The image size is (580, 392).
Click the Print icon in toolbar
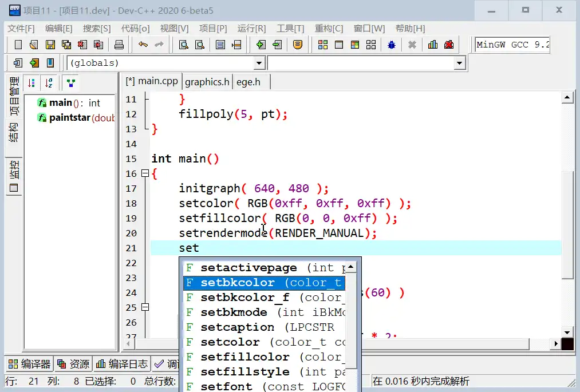click(119, 45)
